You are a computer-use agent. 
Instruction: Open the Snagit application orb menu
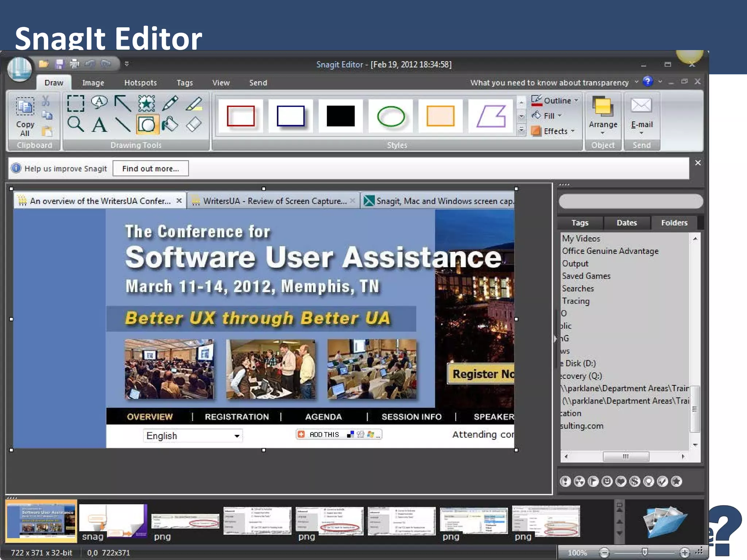click(x=20, y=69)
